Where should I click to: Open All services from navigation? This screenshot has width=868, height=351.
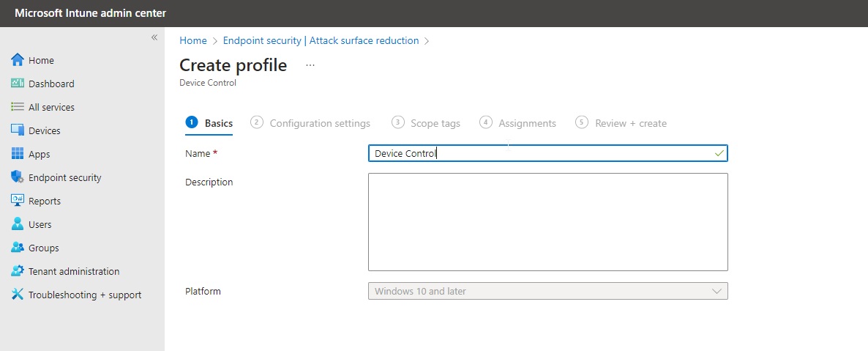click(x=51, y=107)
